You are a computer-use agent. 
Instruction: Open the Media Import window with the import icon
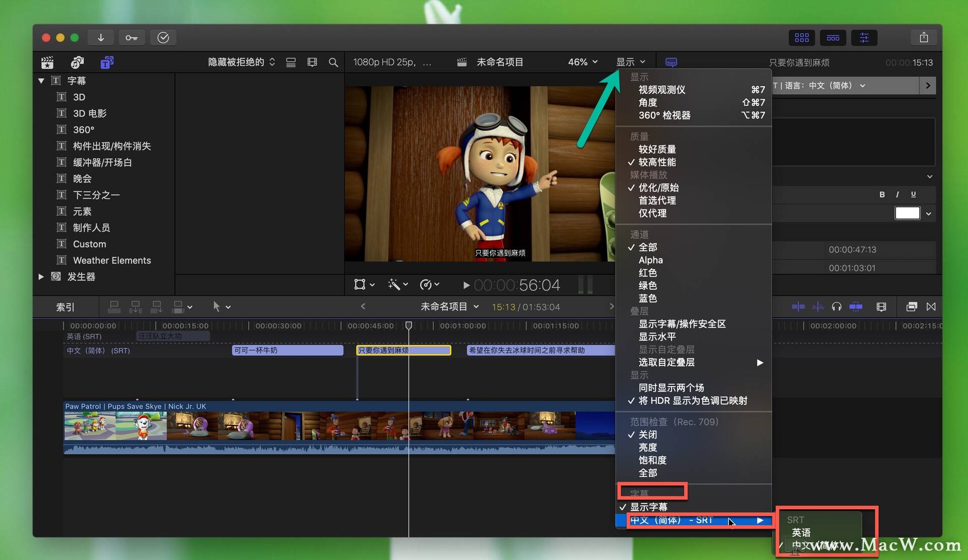[101, 37]
